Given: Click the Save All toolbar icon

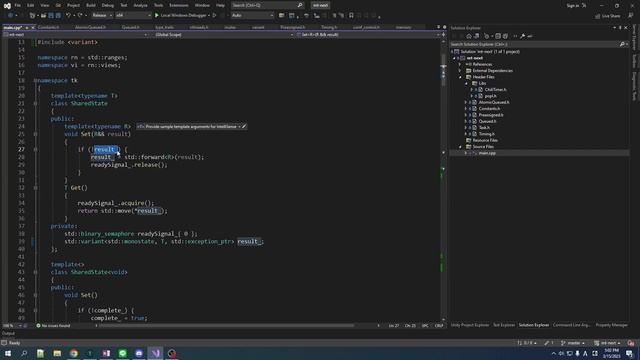Looking at the screenshot, I should pyautogui.click(x=58, y=16).
